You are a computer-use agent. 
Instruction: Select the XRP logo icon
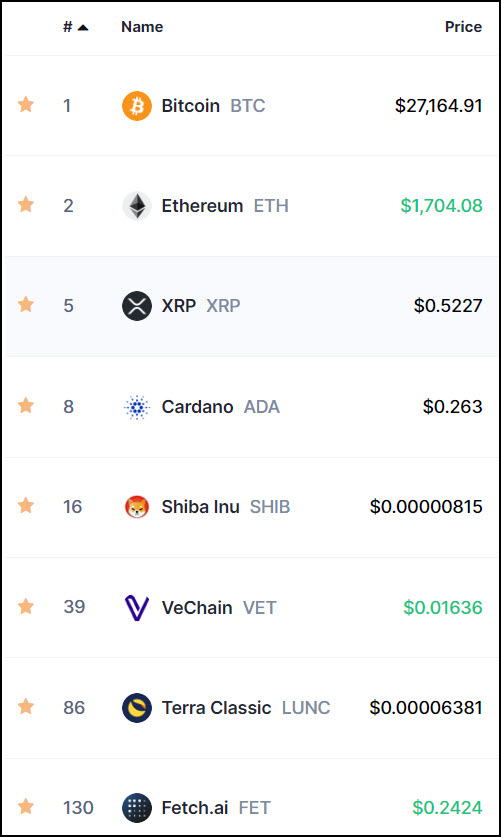coord(137,306)
